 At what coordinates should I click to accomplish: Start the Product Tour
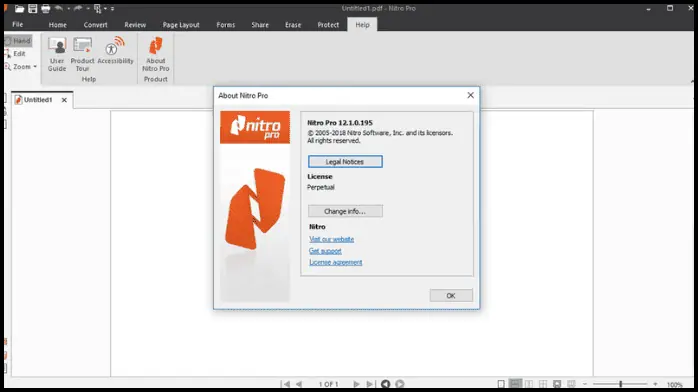[82, 54]
